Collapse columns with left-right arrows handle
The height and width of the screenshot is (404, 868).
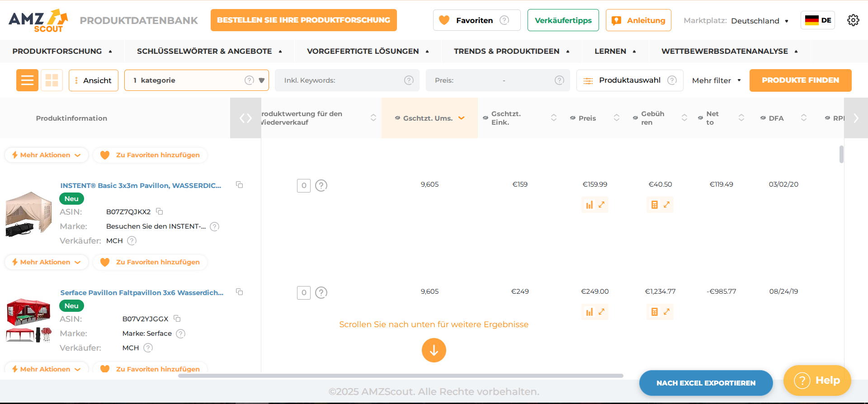coord(245,118)
